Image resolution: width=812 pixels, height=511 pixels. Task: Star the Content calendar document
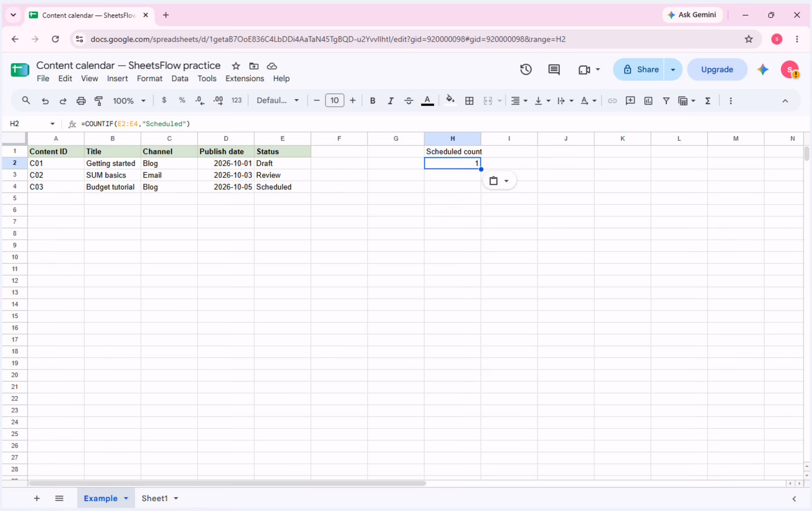(x=236, y=66)
